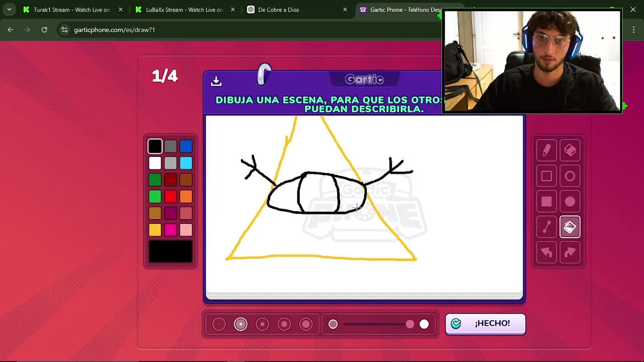The height and width of the screenshot is (362, 644).
Task: Pick the dark gray color swatch
Action: pyautogui.click(x=171, y=146)
